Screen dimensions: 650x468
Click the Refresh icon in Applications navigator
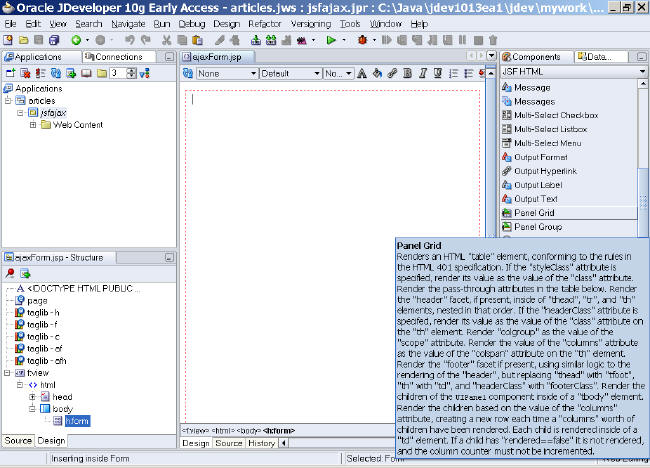(x=56, y=73)
